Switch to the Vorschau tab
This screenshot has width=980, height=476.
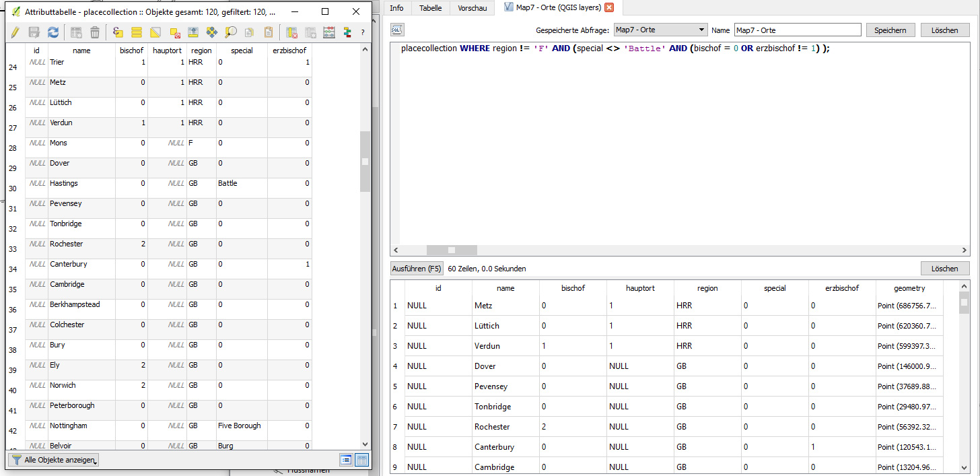[473, 8]
